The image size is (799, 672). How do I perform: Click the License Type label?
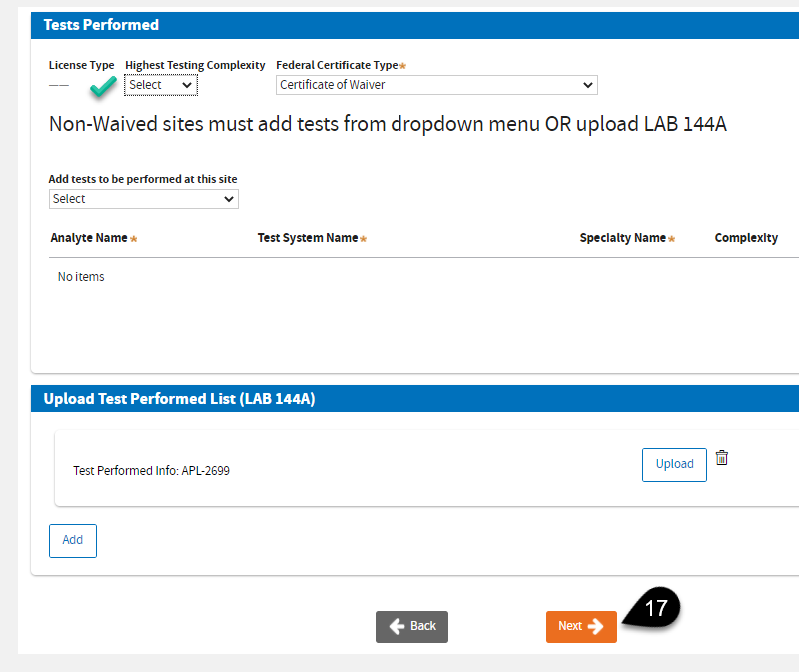point(82,65)
